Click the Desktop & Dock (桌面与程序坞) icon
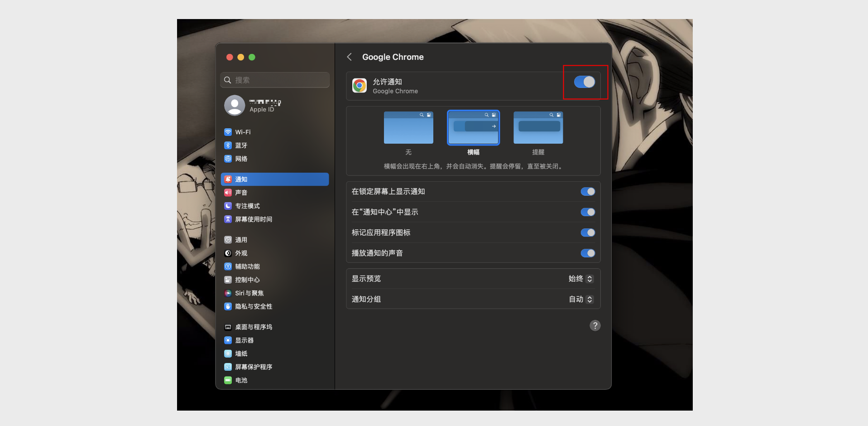Viewport: 868px width, 426px height. coord(228,327)
